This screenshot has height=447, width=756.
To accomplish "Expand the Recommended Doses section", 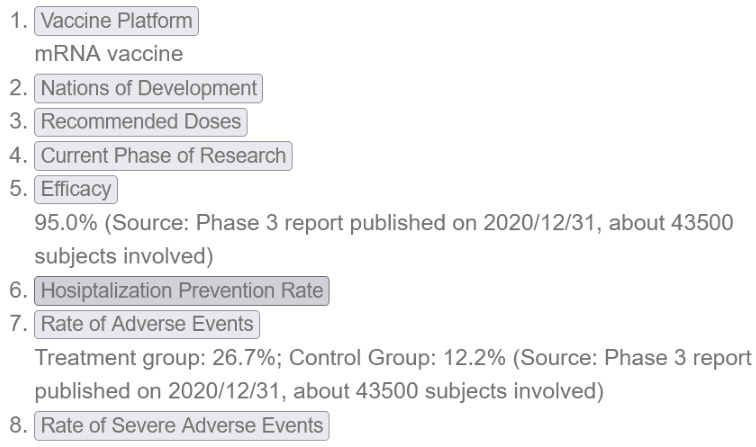I will click(x=140, y=122).
